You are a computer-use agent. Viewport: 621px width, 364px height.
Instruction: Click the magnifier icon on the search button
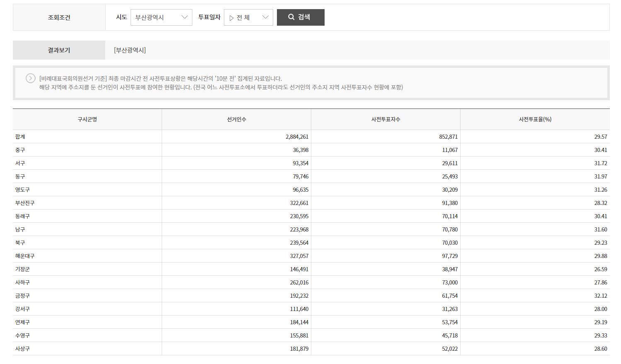[291, 17]
